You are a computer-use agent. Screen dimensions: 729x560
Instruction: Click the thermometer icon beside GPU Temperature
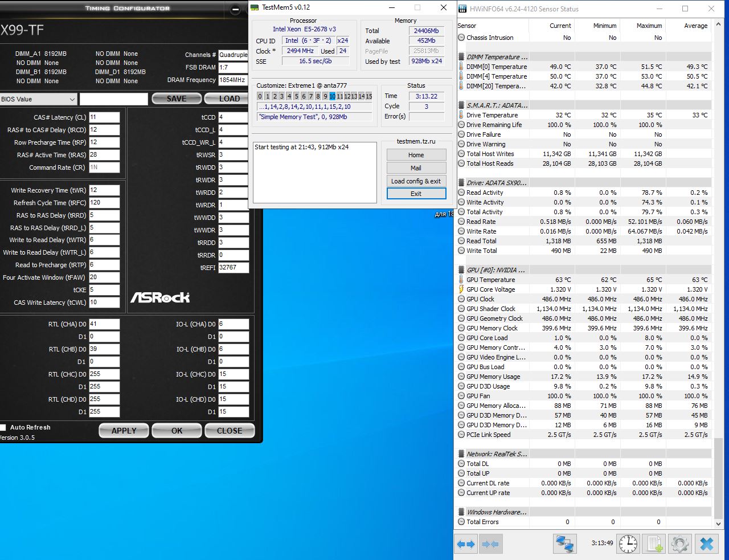click(461, 280)
